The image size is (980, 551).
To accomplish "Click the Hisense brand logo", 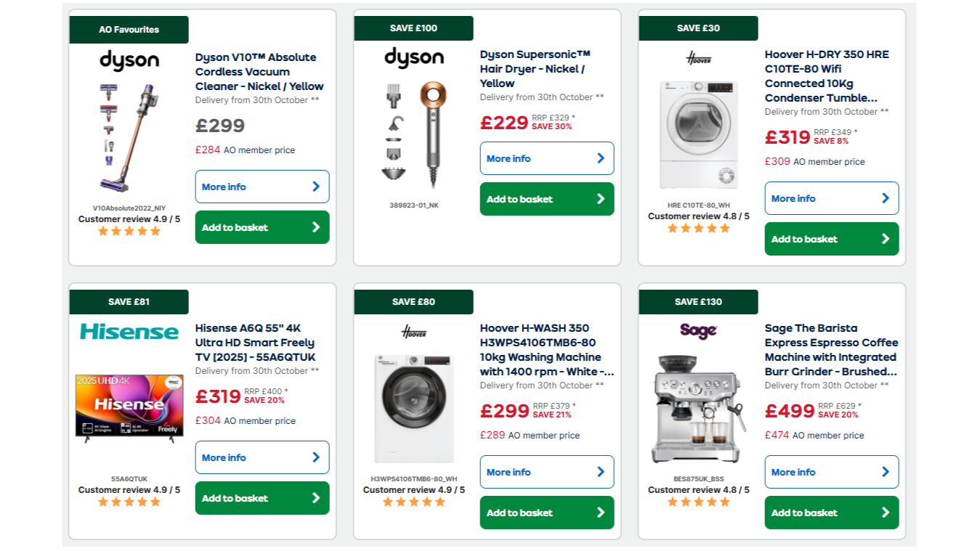I will [129, 332].
